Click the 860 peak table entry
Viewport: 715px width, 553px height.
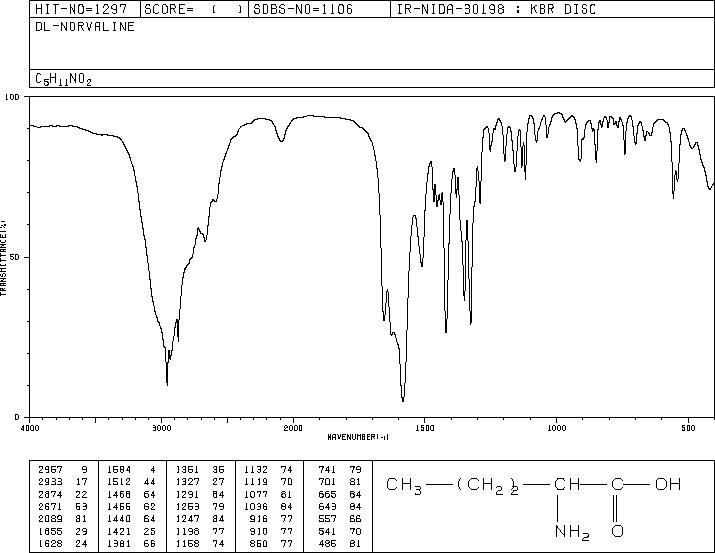click(x=259, y=543)
